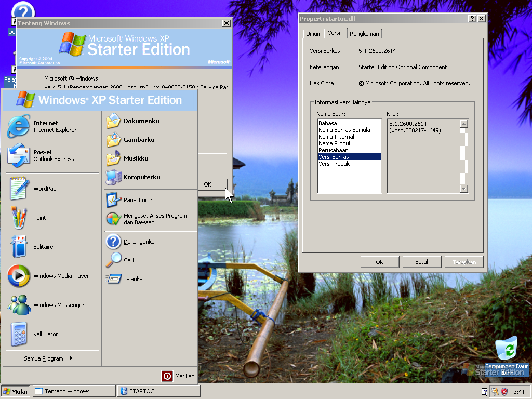532x399 pixels.
Task: Open Komputerku icon
Action: pos(113,177)
